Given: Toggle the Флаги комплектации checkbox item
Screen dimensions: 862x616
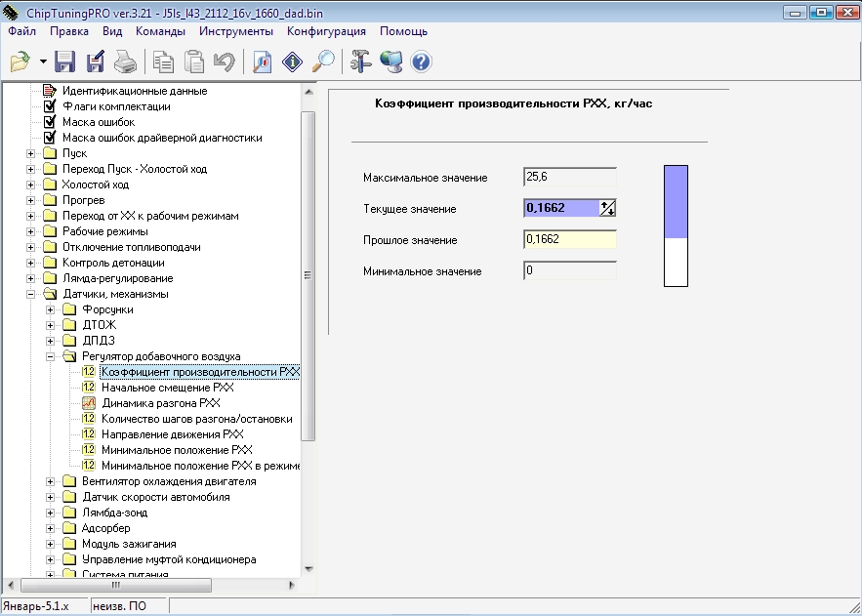Looking at the screenshot, I should (50, 106).
